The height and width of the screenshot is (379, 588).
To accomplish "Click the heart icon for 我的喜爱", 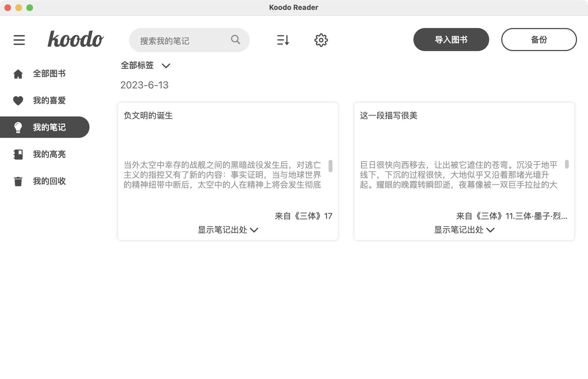I will pyautogui.click(x=18, y=101).
